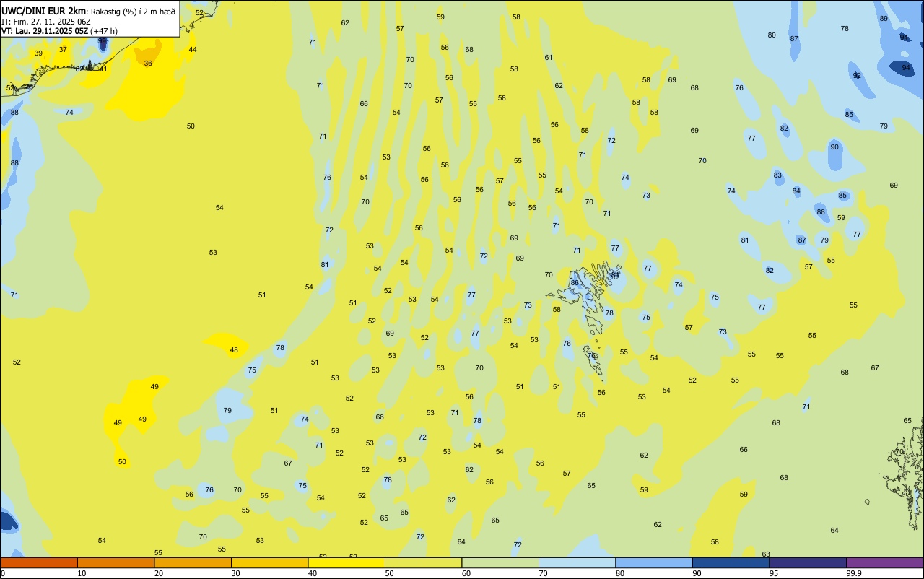924x579 pixels.
Task: Pick the 95–99.9% navy legend swatch
Action: (808, 562)
